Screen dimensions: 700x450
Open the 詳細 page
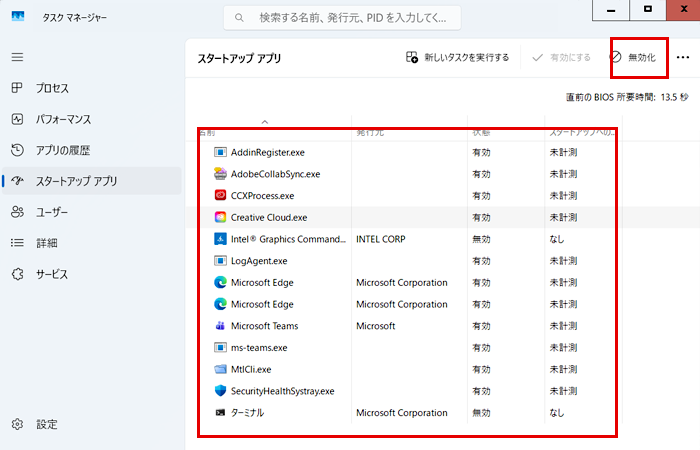[92, 243]
